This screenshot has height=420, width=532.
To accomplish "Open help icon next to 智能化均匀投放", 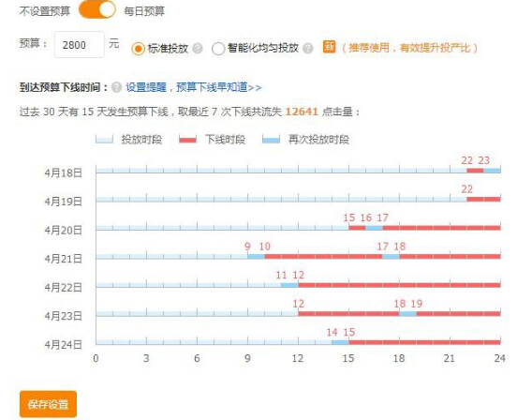I will click(x=308, y=49).
